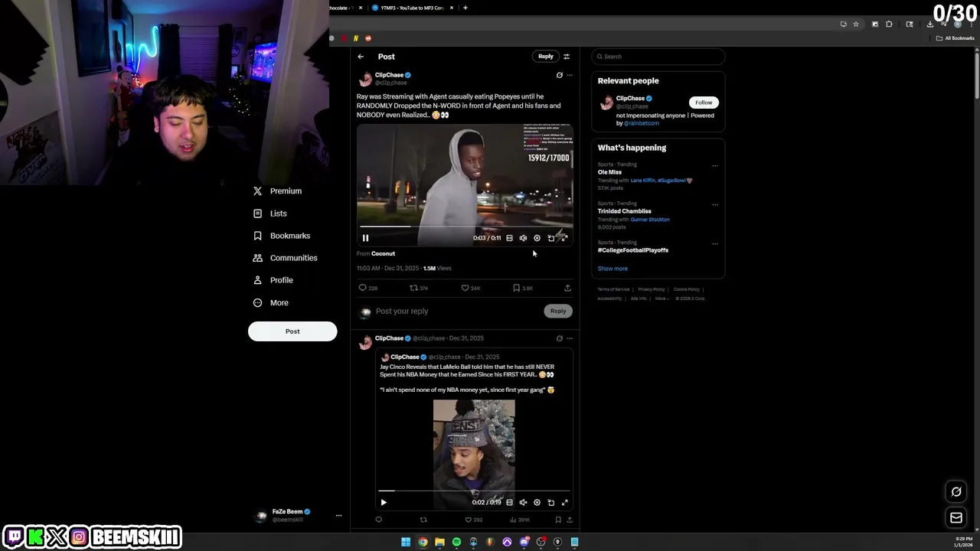The width and height of the screenshot is (980, 551).
Task: Open the @rainbetcom link in ClipChase bio
Action: [642, 123]
